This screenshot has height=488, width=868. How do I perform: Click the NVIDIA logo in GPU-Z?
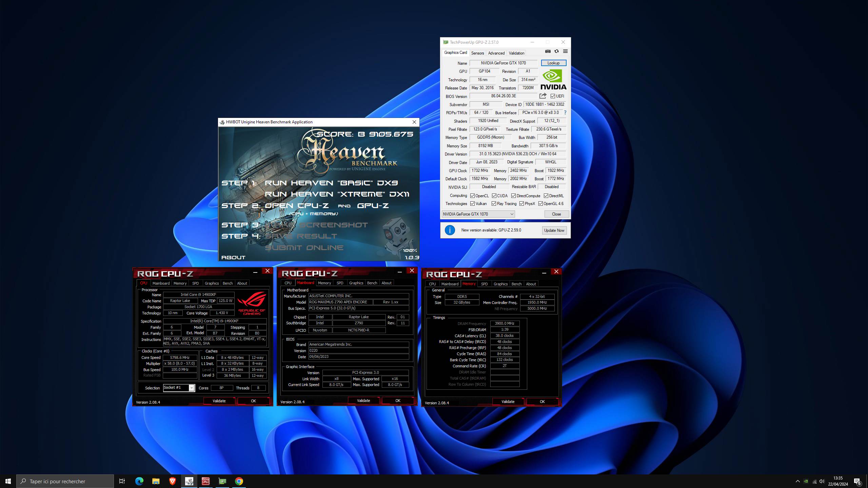[x=553, y=80]
